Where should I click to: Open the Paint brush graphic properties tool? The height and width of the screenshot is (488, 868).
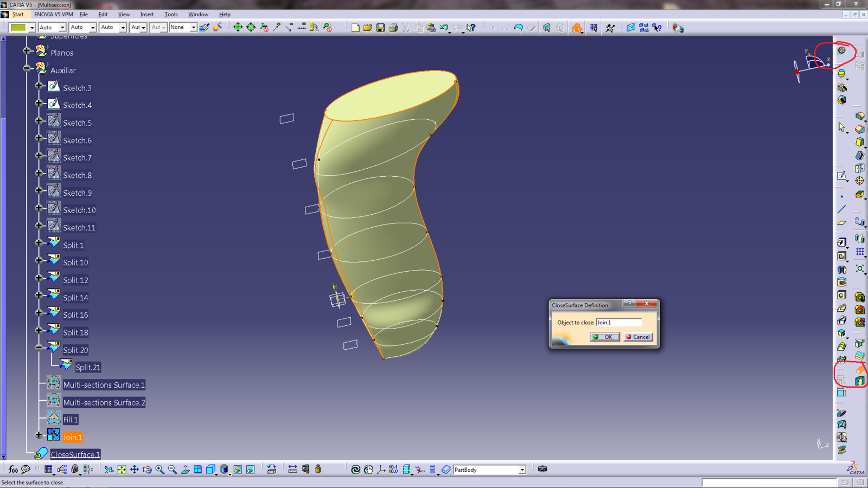[x=204, y=28]
